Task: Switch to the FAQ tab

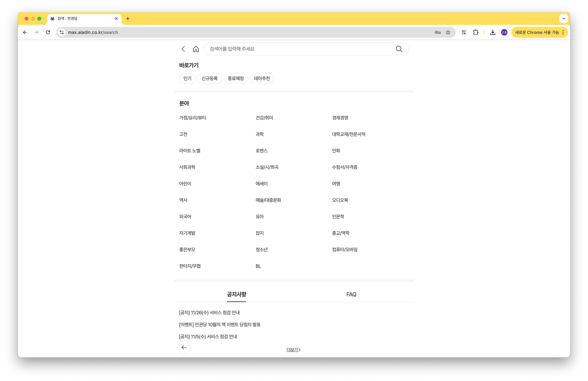Action: 351,294
